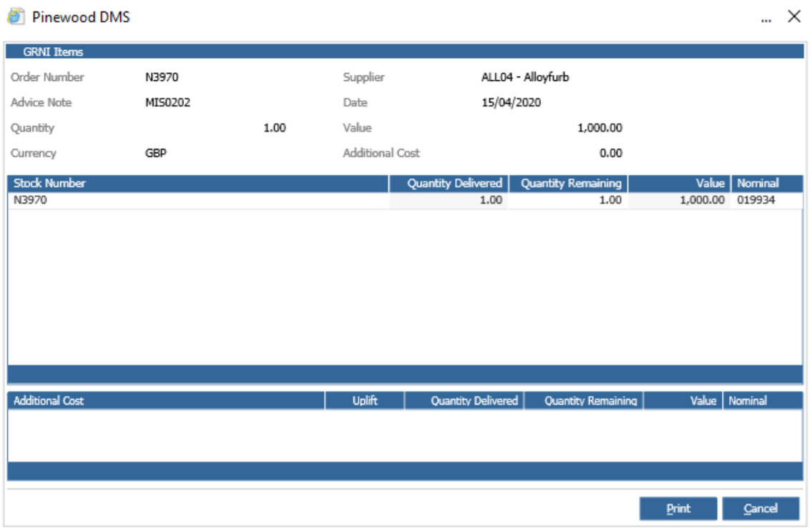
Task: Select the Value column header in the stock table
Action: point(679,183)
